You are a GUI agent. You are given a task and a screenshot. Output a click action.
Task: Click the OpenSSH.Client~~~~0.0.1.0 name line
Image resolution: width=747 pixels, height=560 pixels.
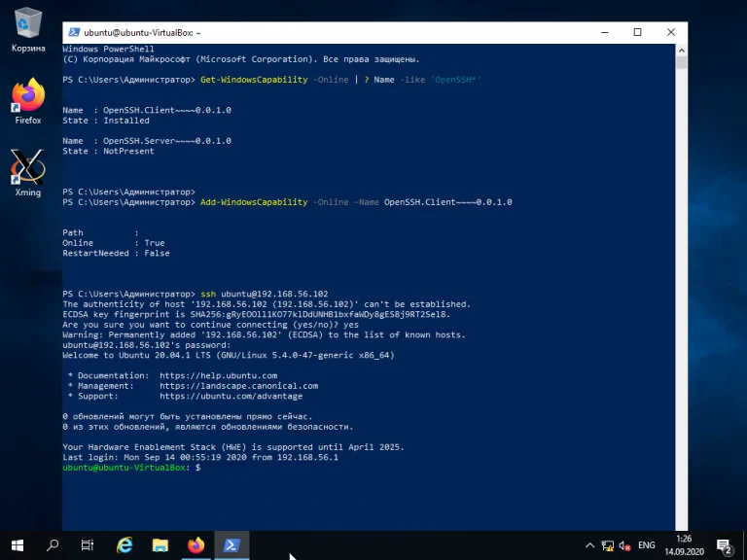coord(147,110)
